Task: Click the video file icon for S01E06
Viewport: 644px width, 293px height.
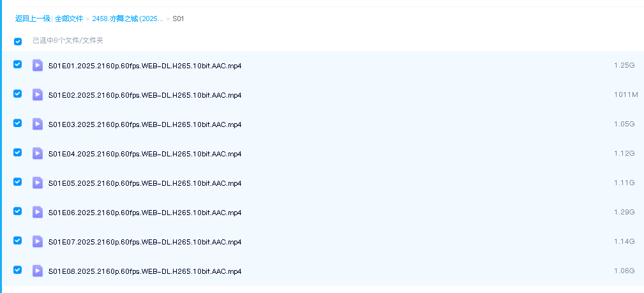Action: [38, 212]
